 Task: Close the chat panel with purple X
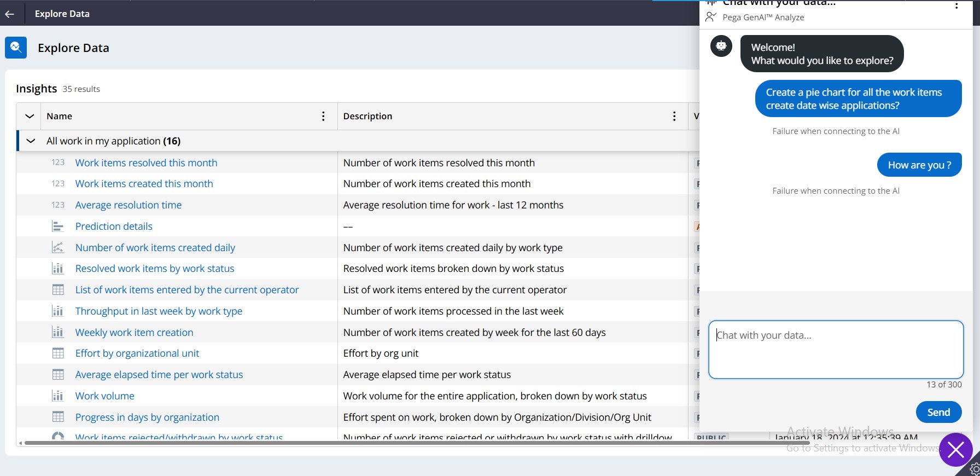(x=955, y=450)
